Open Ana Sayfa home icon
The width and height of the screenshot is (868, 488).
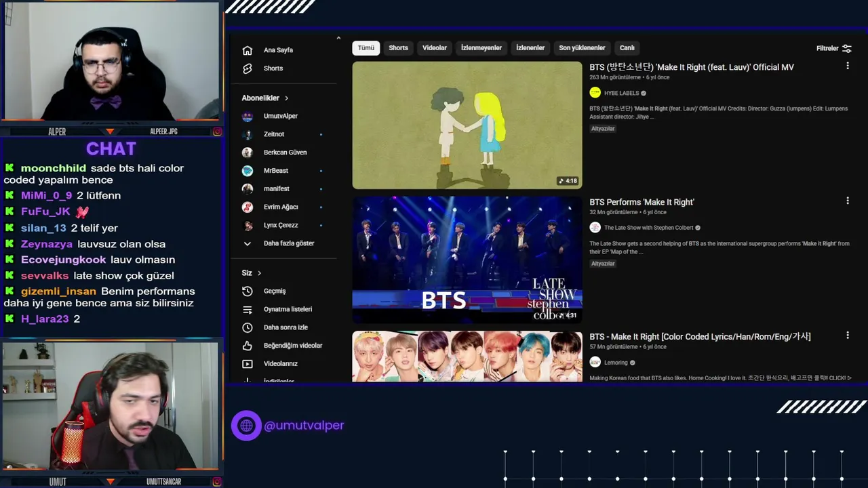(x=248, y=50)
